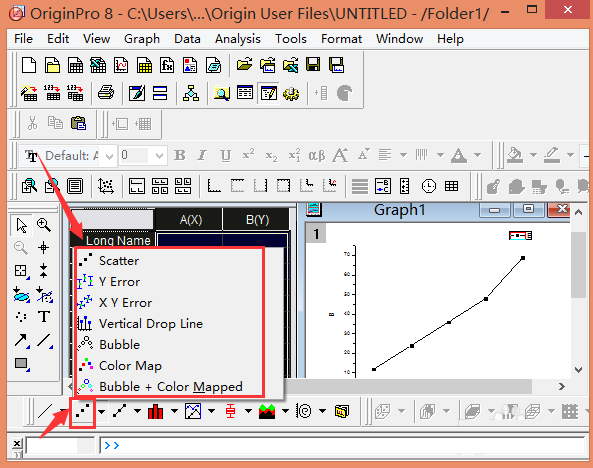Select column B(Y) header
Image resolution: width=593 pixels, height=468 pixels.
click(x=257, y=219)
